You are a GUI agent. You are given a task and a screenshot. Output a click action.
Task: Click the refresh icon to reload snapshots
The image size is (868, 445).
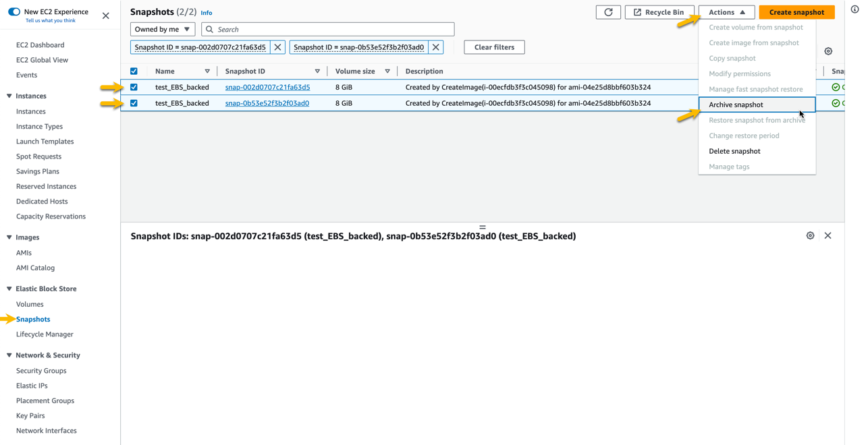point(607,11)
